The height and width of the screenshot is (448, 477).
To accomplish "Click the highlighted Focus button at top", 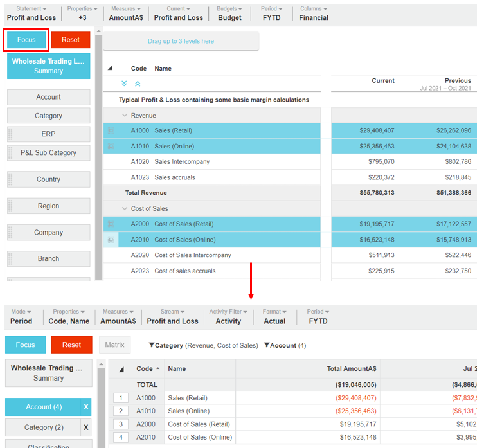I will [26, 40].
